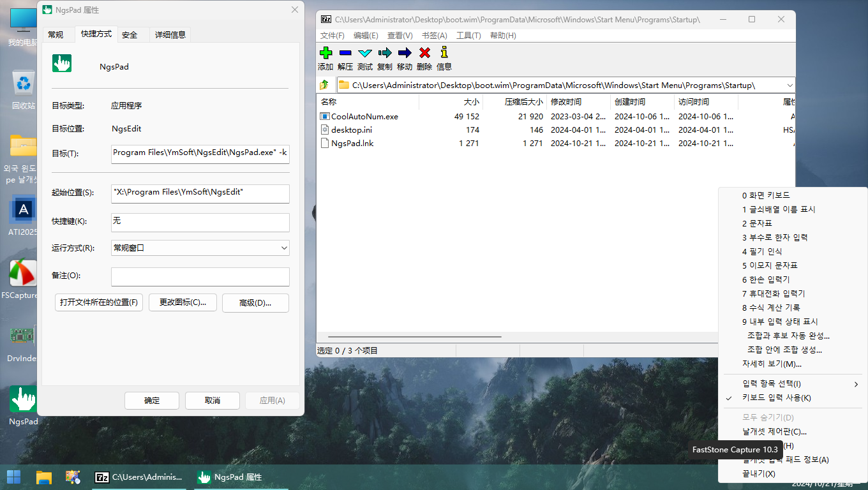Click the up-folder icon left of address bar
Viewport: 868px width, 490px height.
click(324, 85)
